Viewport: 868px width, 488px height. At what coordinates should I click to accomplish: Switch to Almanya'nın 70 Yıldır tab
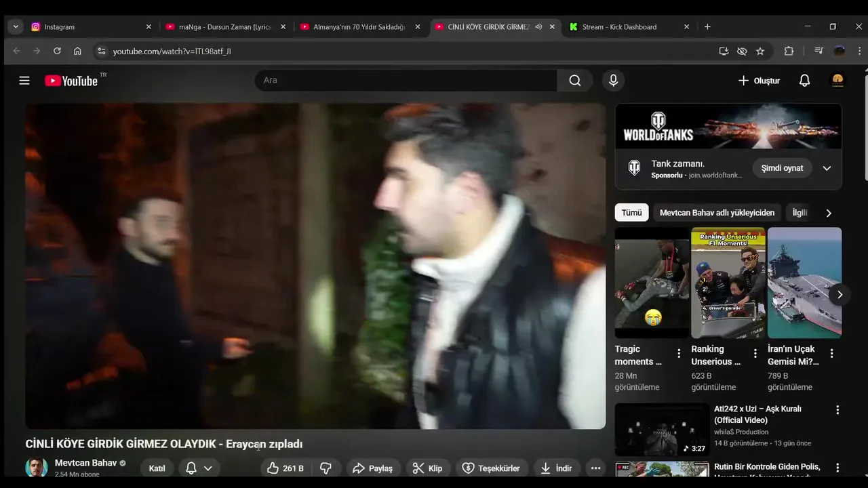360,27
